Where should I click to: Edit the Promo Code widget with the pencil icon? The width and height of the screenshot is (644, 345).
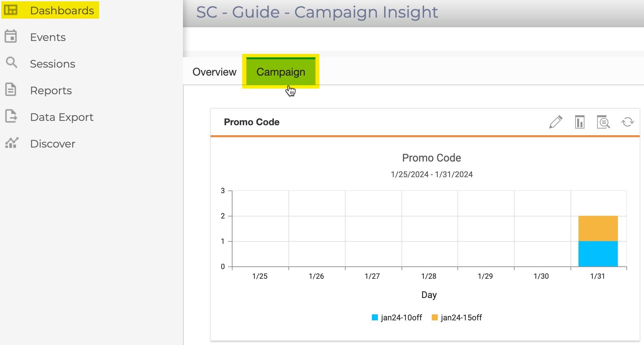coord(556,122)
